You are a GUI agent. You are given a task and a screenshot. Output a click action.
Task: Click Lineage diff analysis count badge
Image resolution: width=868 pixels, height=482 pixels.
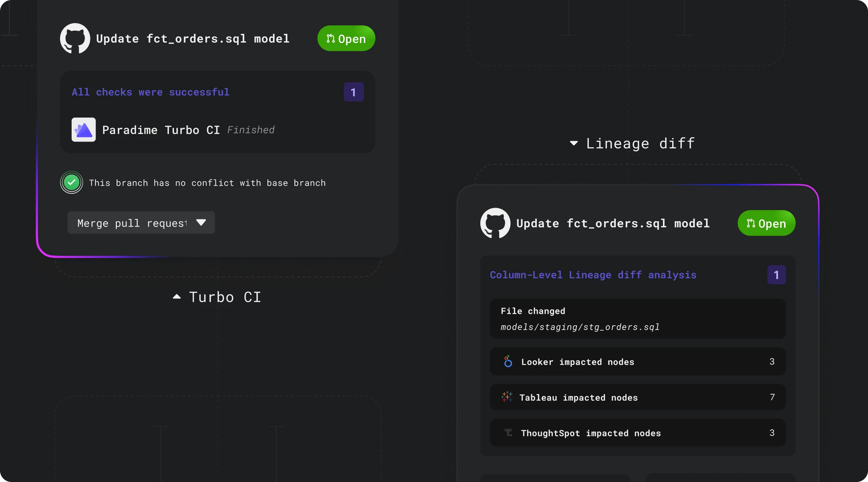coord(776,275)
